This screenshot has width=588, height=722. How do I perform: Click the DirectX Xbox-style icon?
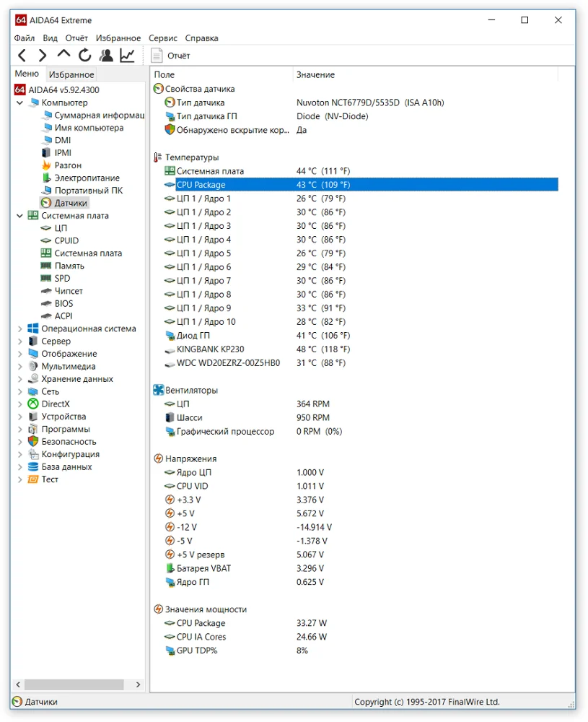(x=33, y=404)
